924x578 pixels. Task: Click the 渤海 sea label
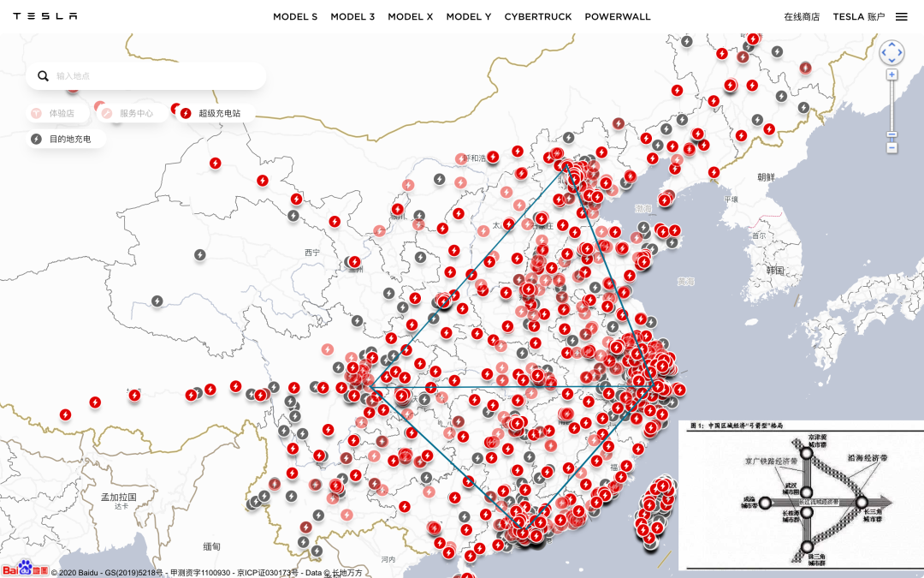point(643,209)
